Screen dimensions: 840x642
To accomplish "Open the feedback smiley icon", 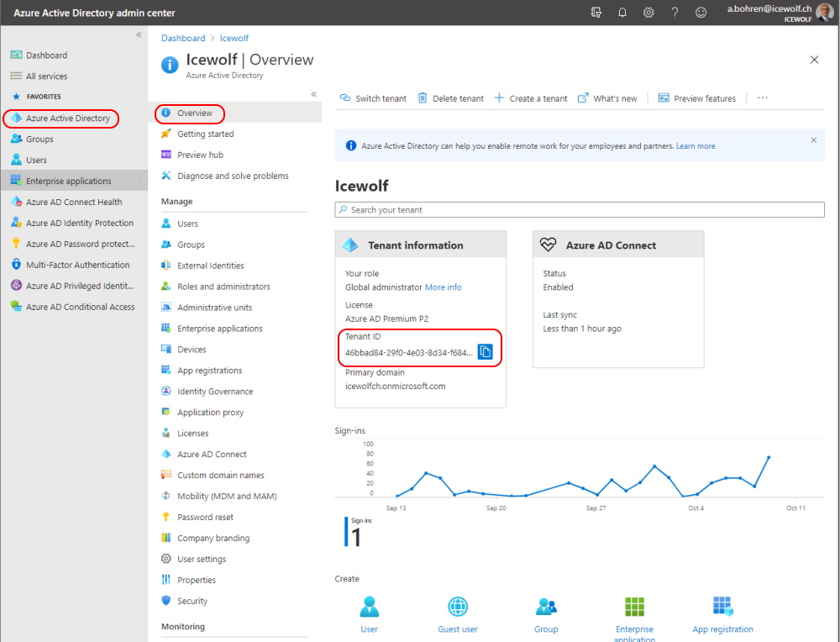I will (701, 13).
